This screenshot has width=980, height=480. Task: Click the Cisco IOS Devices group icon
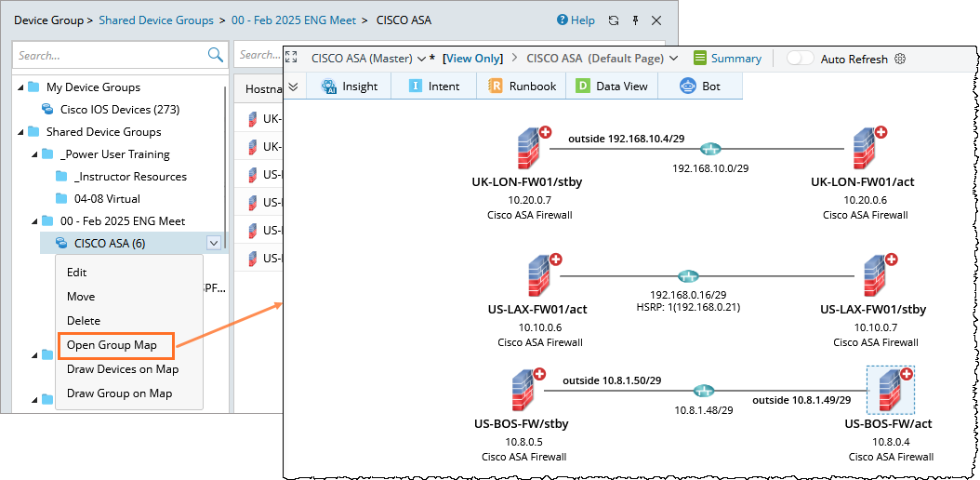coord(47,110)
